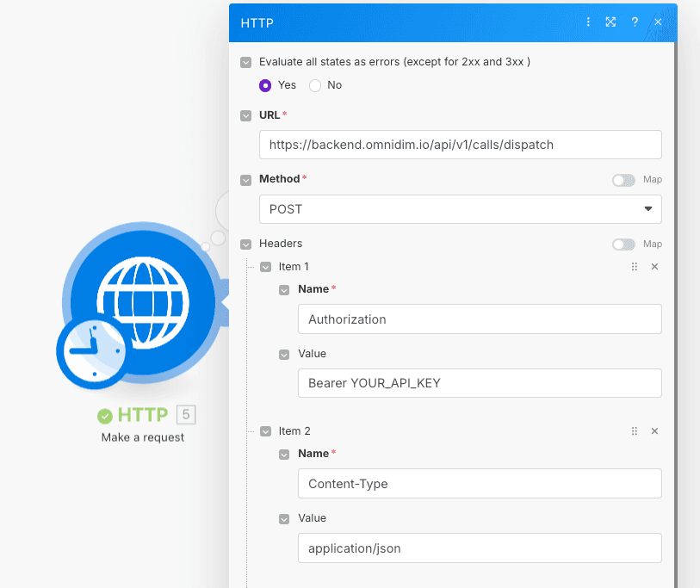Image resolution: width=700 pixels, height=588 pixels.
Task: Open the HTTP panel three-dot options menu
Action: pos(589,22)
